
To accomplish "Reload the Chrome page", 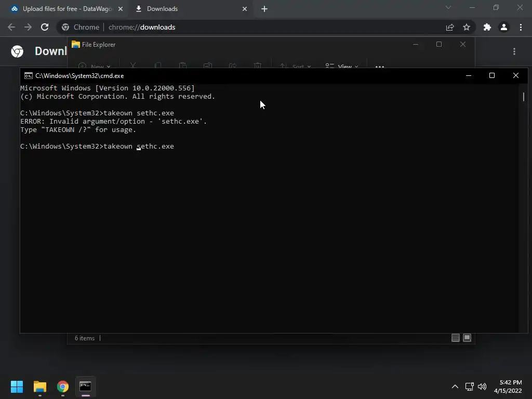I will [x=45, y=27].
